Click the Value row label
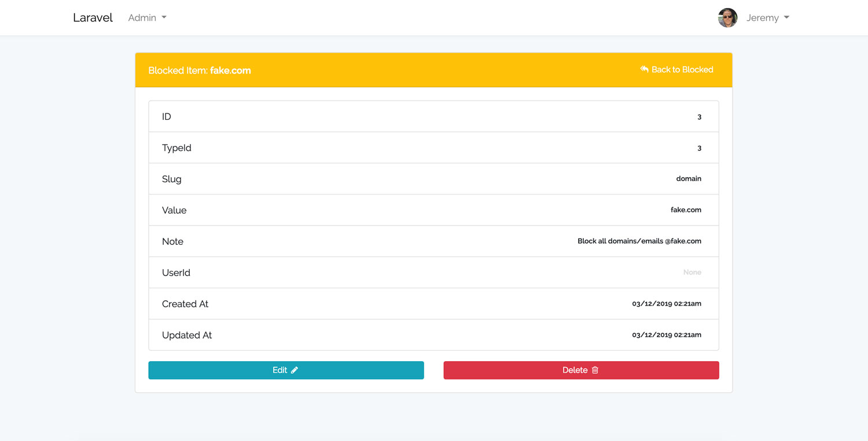The height and width of the screenshot is (441, 868). pyautogui.click(x=174, y=210)
